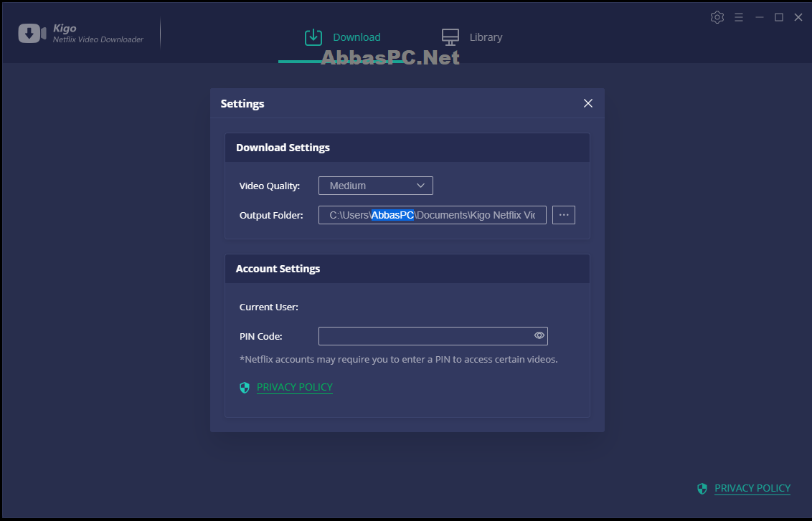Image resolution: width=812 pixels, height=521 pixels.
Task: Minimize the Kigo application window
Action: pyautogui.click(x=759, y=17)
